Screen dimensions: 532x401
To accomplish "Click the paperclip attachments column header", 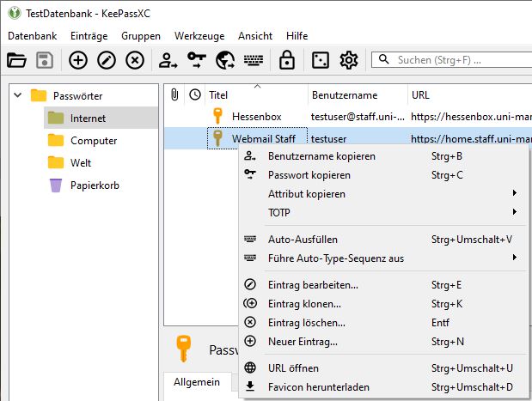I will (x=174, y=95).
